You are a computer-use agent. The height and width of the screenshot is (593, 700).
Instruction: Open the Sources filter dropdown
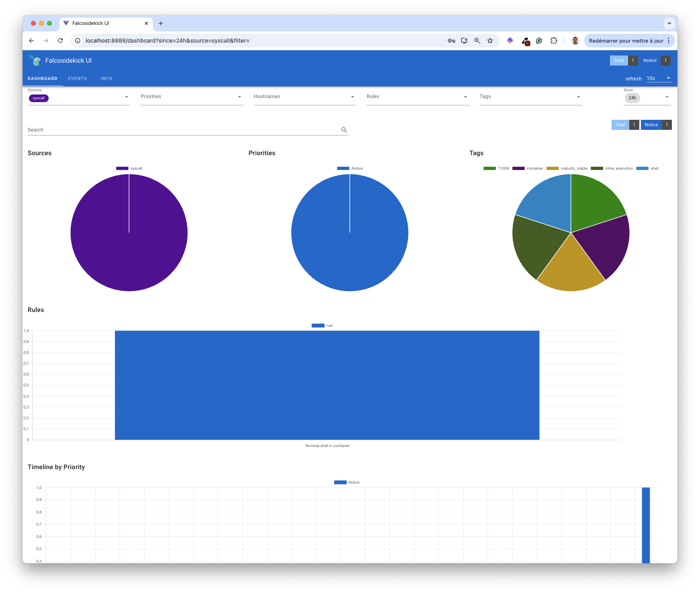(x=79, y=97)
